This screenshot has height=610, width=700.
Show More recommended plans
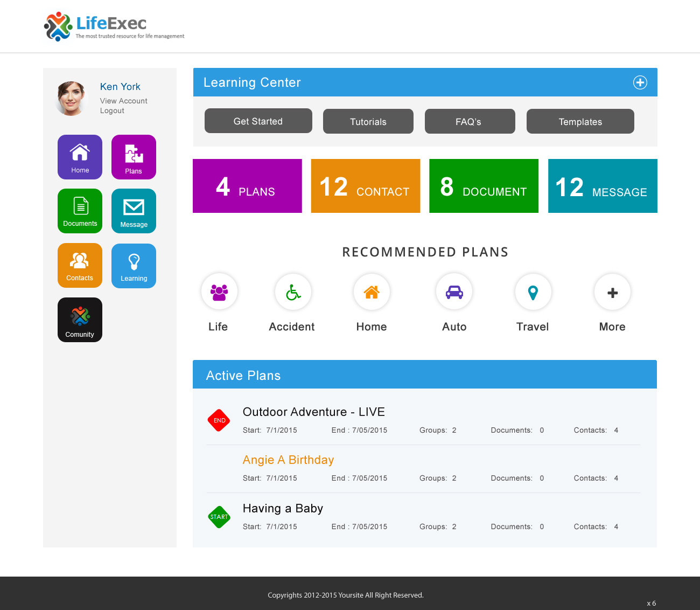click(x=612, y=292)
